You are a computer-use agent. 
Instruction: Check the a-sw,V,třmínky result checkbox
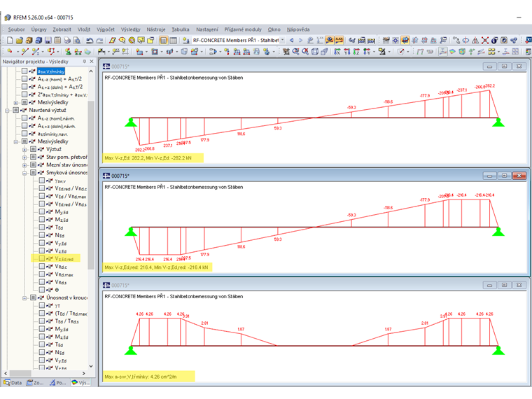tap(24, 71)
